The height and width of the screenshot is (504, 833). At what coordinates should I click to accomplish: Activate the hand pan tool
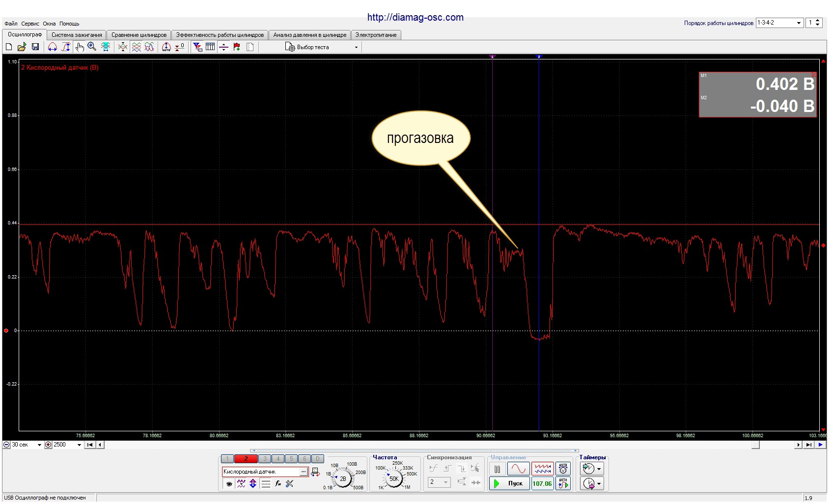click(80, 47)
